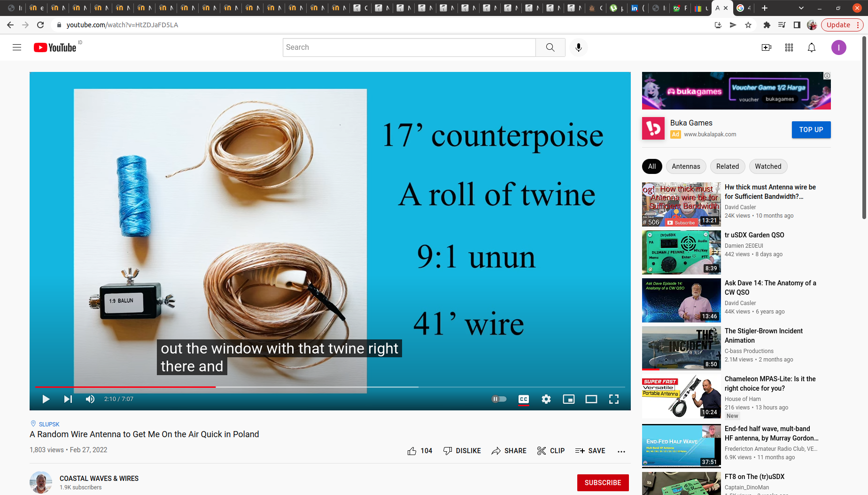Image resolution: width=868 pixels, height=495 pixels.
Task: Turn off closed captions
Action: (x=523, y=399)
